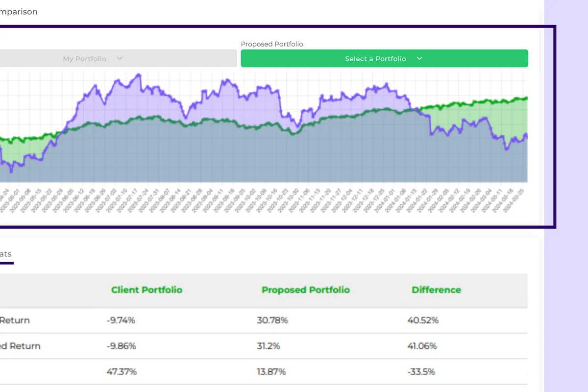Click the 40.52% difference value
Image resolution: width=588 pixels, height=392 pixels.
point(422,320)
